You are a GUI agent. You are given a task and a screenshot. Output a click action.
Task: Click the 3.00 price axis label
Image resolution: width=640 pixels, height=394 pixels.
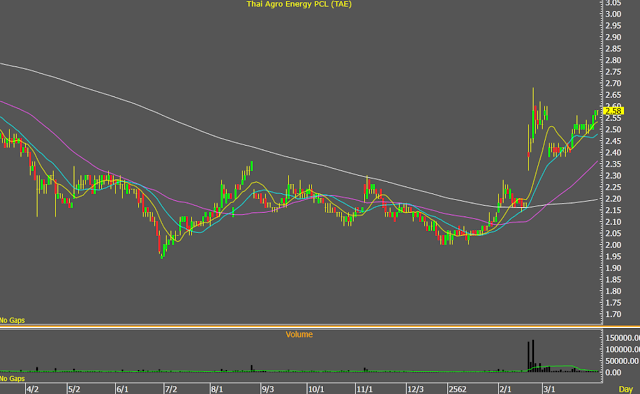click(x=613, y=14)
